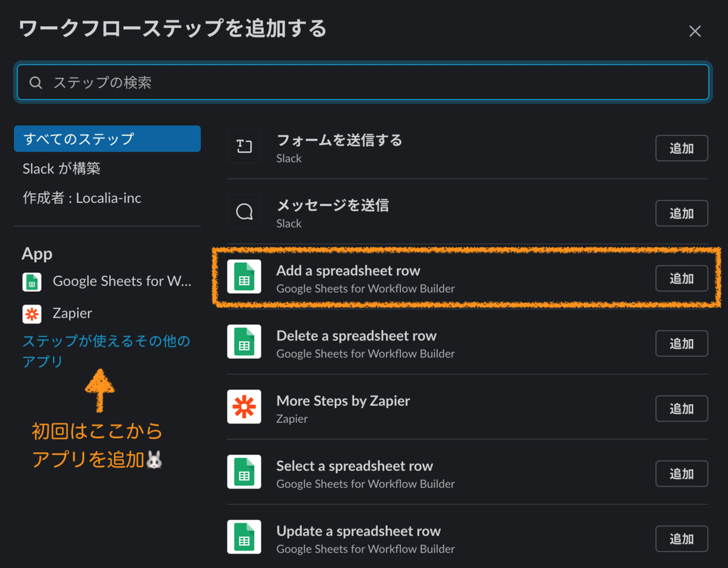Click the Sheets icon for Select a spreadsheet row
Image resolution: width=728 pixels, height=568 pixels.
point(244,472)
